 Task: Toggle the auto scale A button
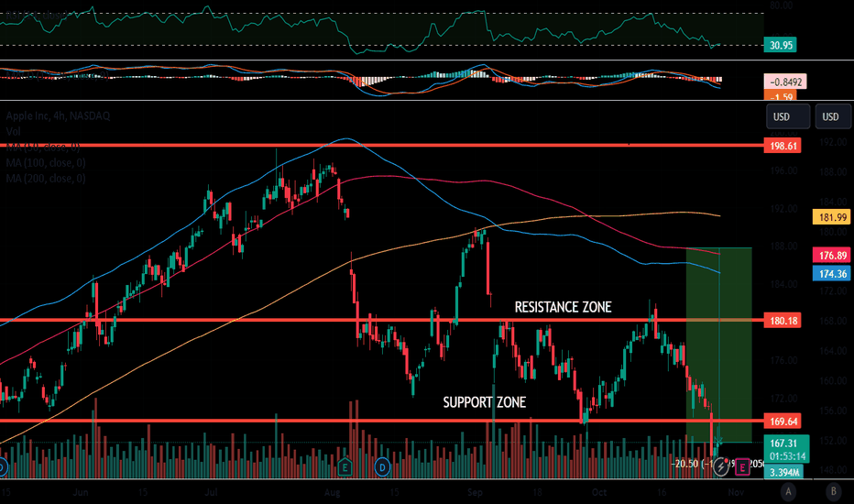coord(788,492)
